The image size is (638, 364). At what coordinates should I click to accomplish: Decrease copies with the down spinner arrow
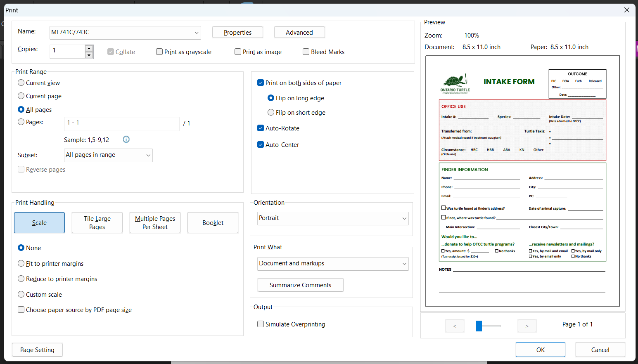pos(89,55)
